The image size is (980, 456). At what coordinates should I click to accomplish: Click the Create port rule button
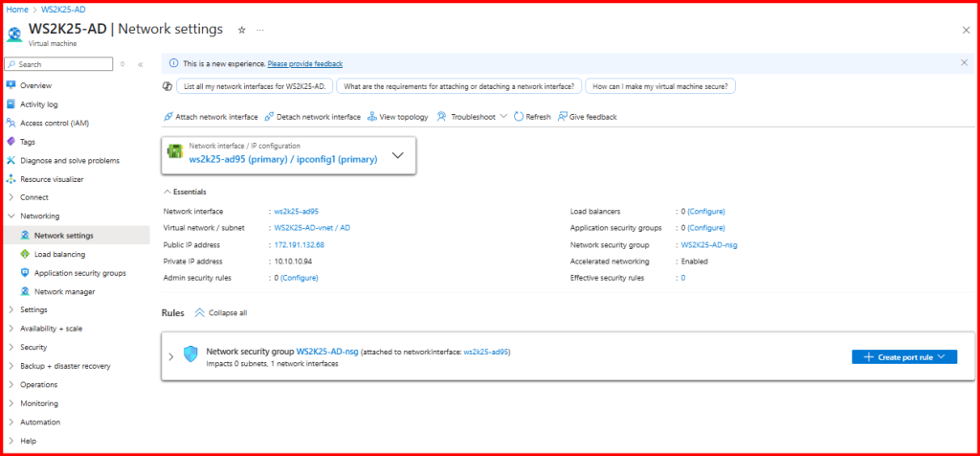(x=903, y=356)
